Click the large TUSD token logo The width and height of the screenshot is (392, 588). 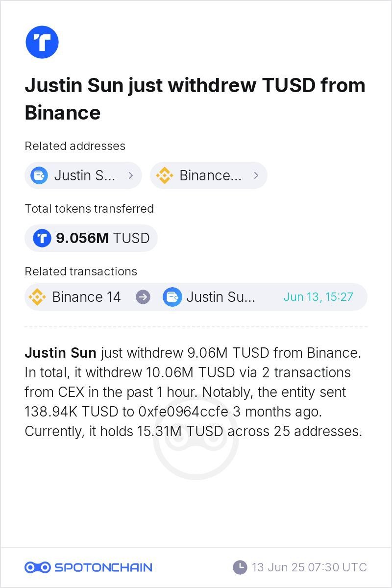click(x=42, y=42)
